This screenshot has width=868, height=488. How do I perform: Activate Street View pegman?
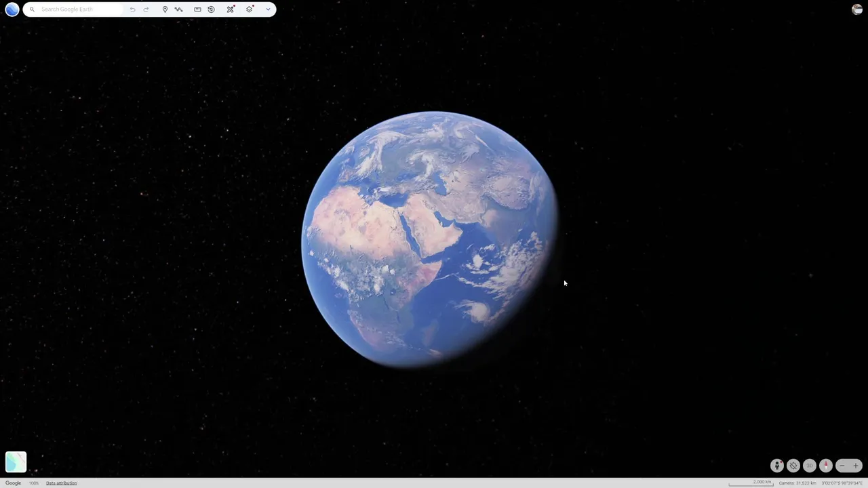coord(777,466)
